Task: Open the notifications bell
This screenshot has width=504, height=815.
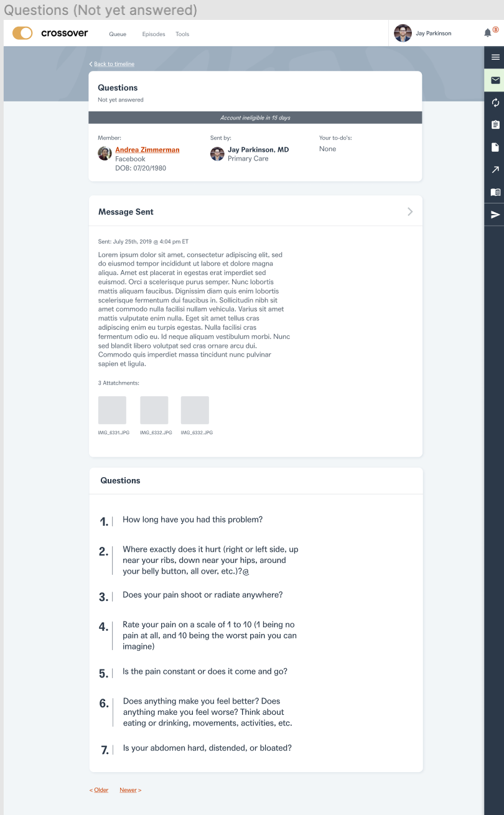Action: coord(488,33)
